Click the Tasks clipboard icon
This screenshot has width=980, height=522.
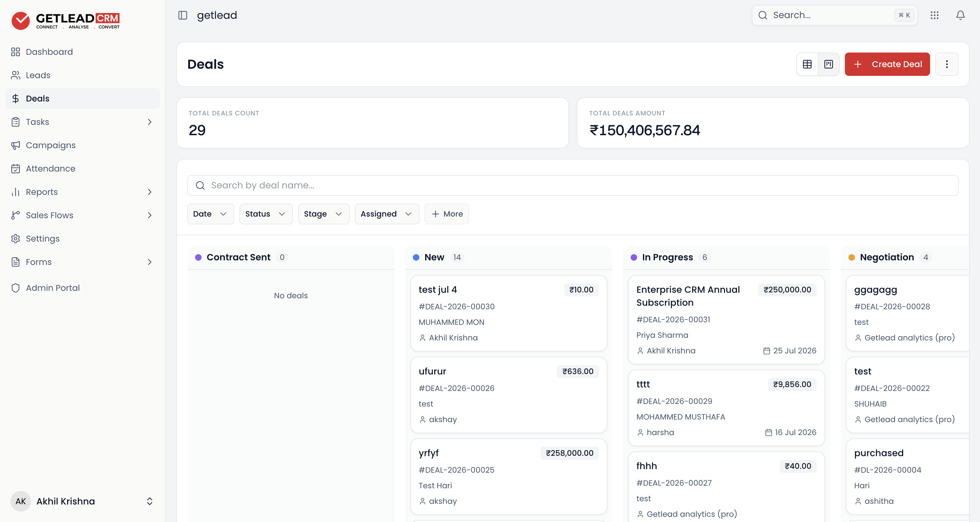pyautogui.click(x=15, y=122)
